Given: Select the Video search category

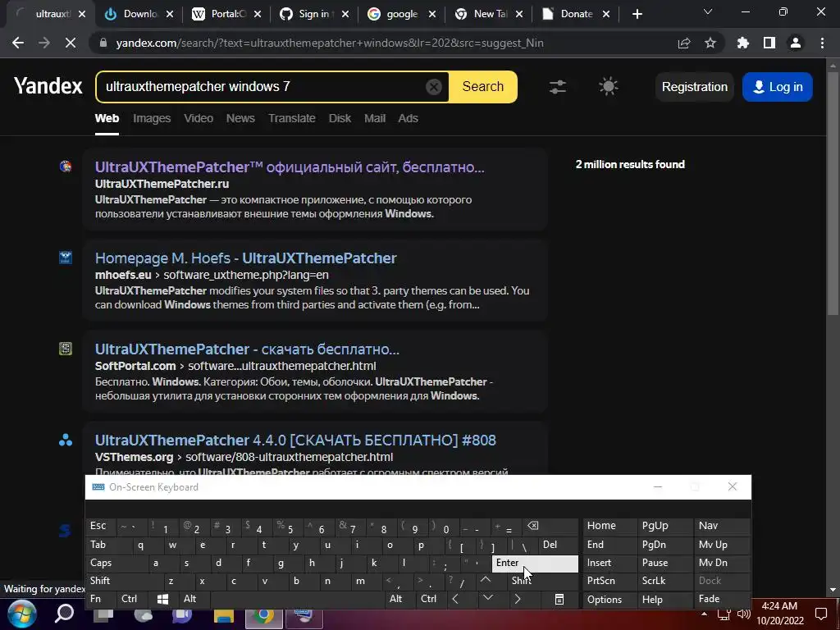Looking at the screenshot, I should [x=199, y=118].
